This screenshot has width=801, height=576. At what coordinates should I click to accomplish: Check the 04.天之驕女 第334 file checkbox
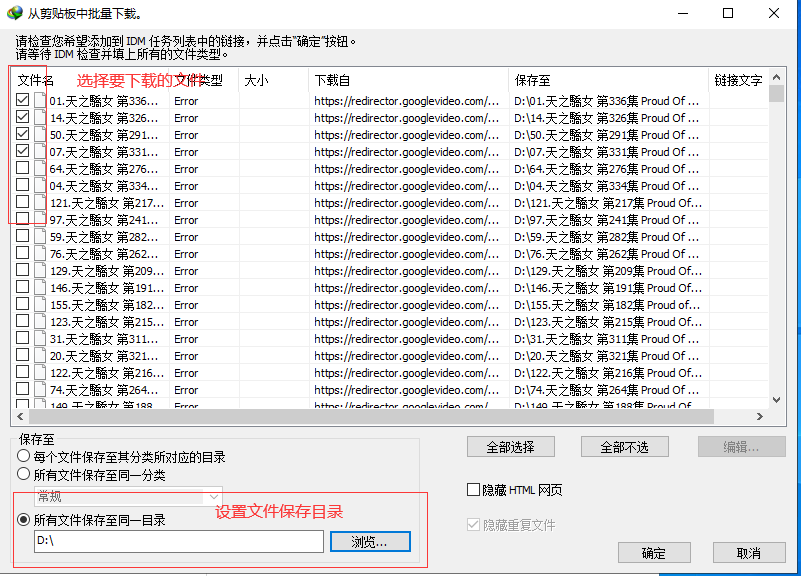coord(23,186)
